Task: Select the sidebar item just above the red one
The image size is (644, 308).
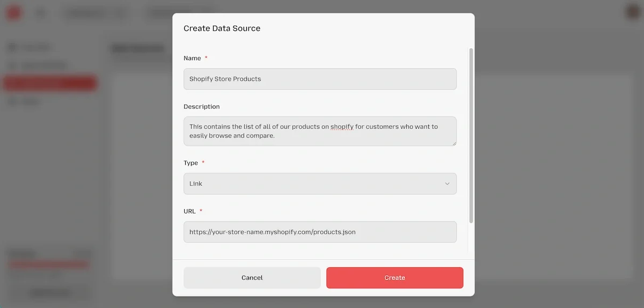Action: click(38, 65)
